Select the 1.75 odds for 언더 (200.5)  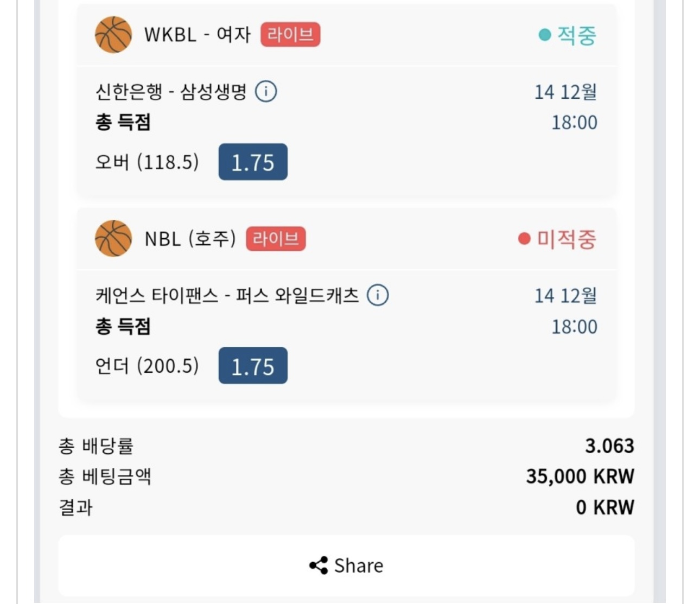(x=253, y=366)
